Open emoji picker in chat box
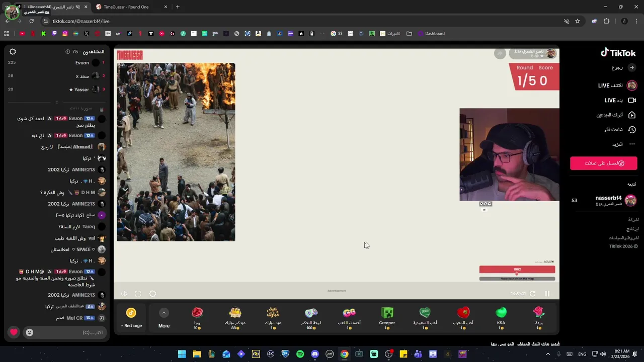Image resolution: width=644 pixels, height=362 pixels. [x=30, y=332]
